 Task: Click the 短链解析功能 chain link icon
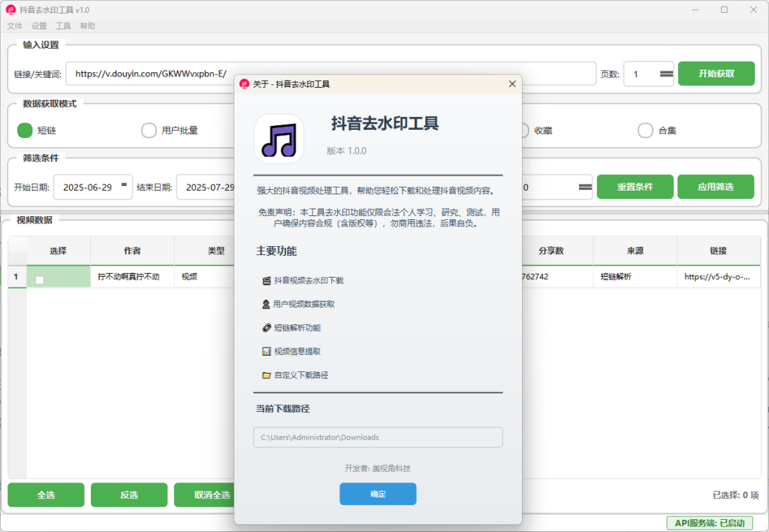266,327
